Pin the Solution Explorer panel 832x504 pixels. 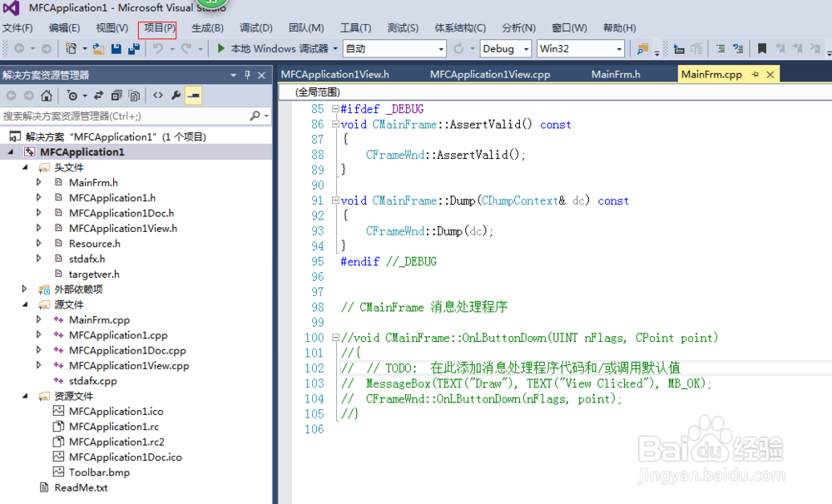[247, 75]
